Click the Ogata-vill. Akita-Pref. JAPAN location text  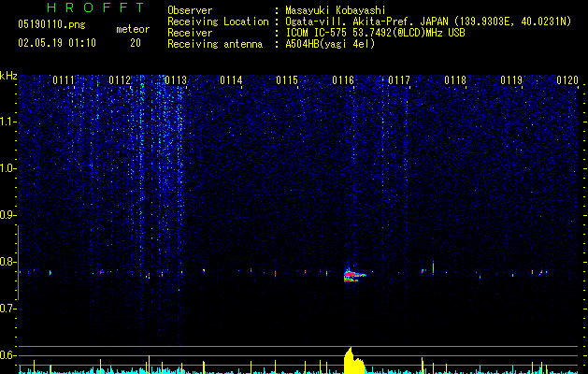428,22
